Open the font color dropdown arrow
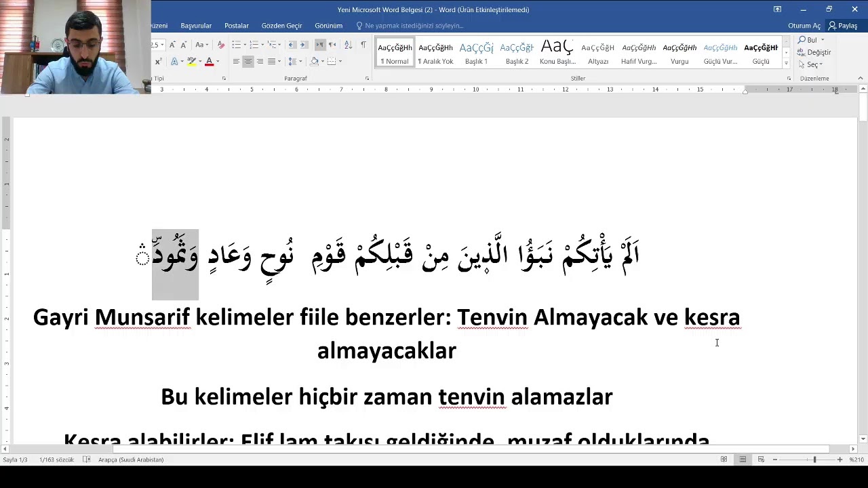Screen dimensions: 868x488 217,62
